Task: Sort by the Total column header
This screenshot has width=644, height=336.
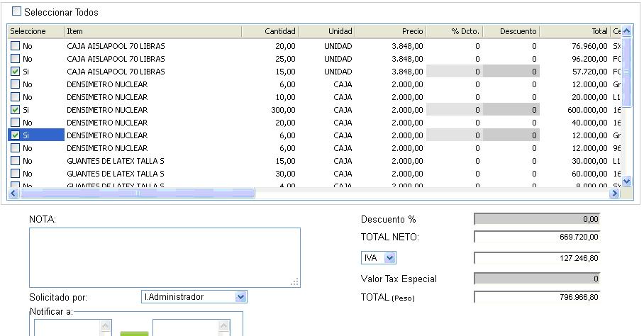Action: pos(575,31)
